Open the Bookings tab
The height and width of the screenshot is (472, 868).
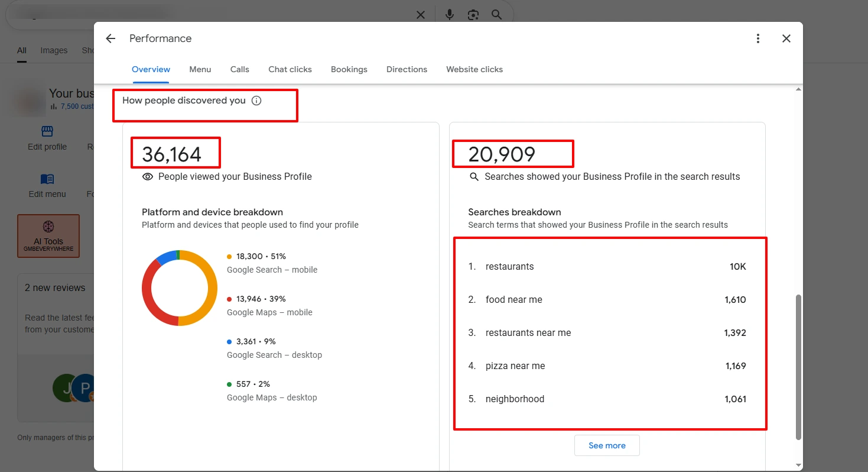(x=349, y=69)
